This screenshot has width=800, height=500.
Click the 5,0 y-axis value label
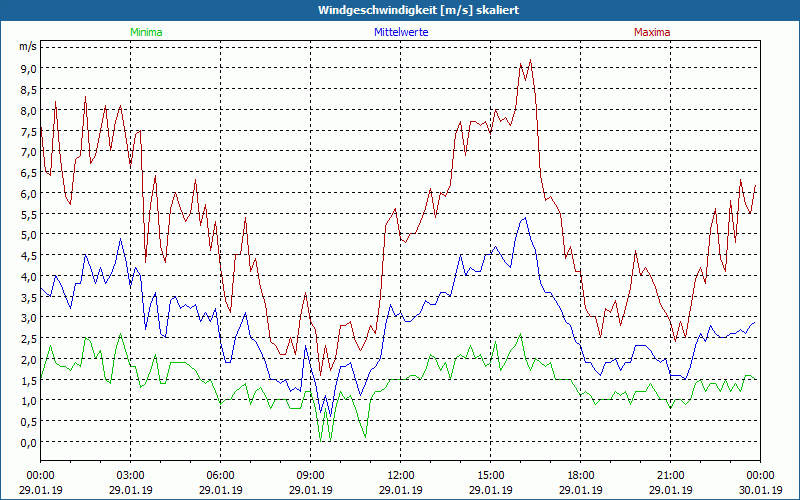click(28, 235)
